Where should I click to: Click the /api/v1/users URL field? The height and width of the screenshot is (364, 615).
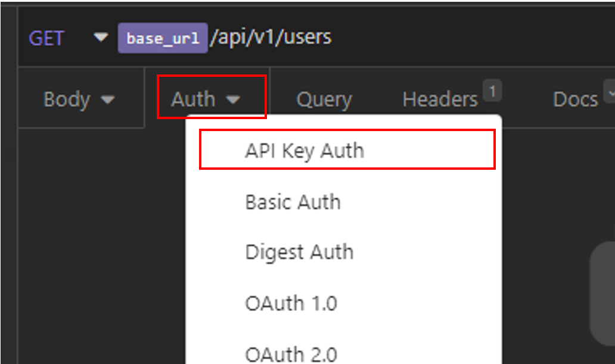[x=271, y=38]
